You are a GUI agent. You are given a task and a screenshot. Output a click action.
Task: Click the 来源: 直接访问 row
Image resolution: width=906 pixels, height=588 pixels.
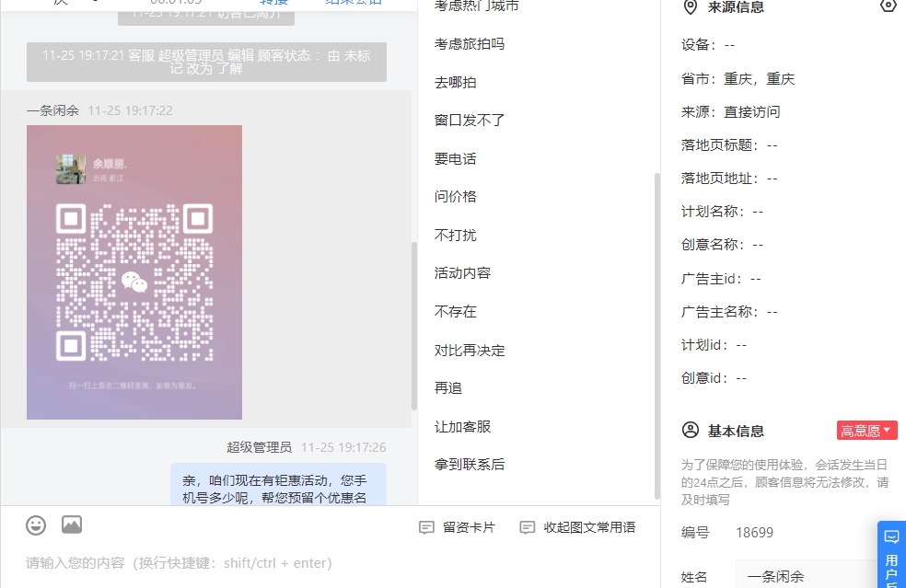tap(730, 112)
